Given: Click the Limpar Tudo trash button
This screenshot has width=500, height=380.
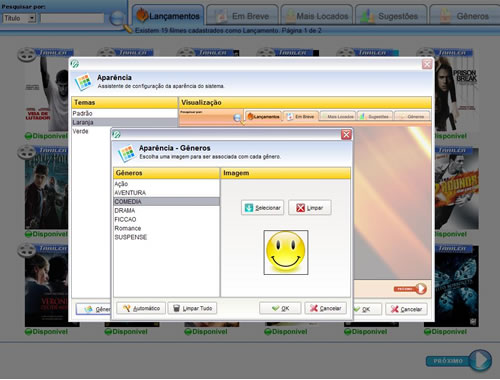Looking at the screenshot, I should [x=192, y=308].
